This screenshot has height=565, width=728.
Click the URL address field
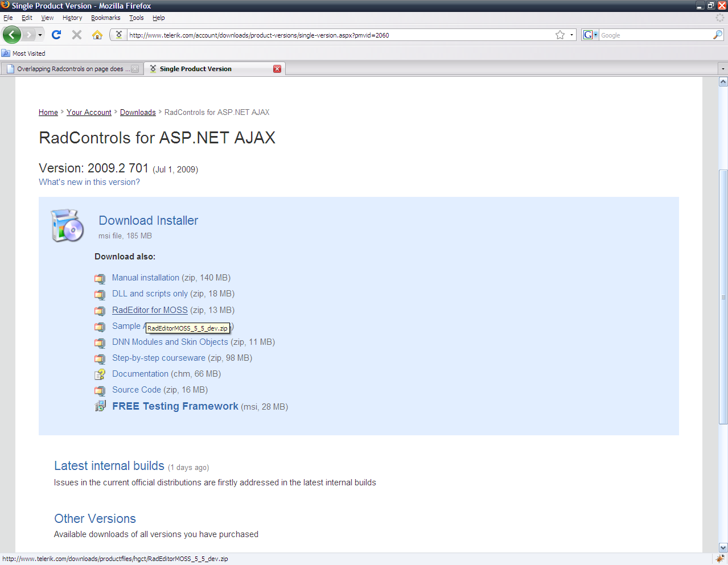[x=340, y=35]
